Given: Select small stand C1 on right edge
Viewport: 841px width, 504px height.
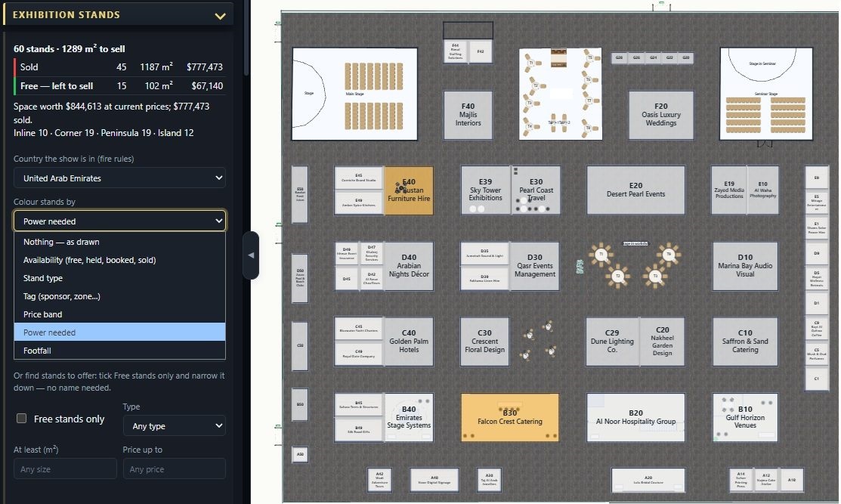Looking at the screenshot, I should pos(816,379).
